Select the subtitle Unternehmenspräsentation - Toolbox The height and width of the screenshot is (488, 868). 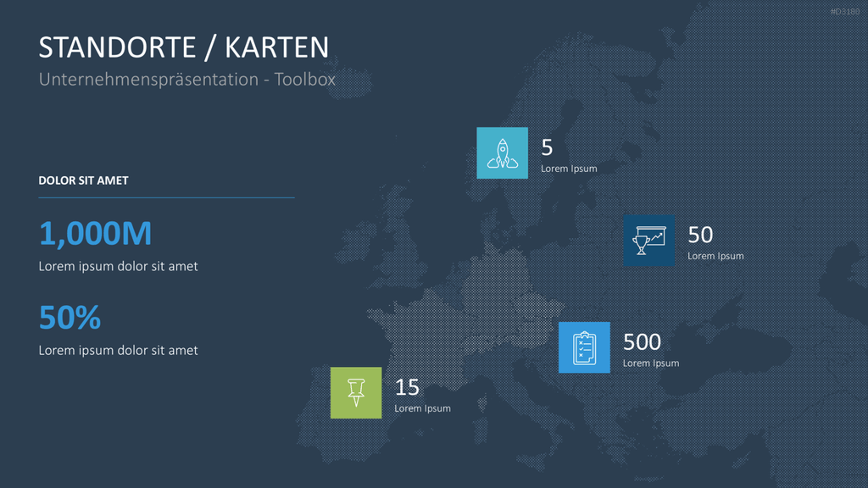(x=187, y=79)
